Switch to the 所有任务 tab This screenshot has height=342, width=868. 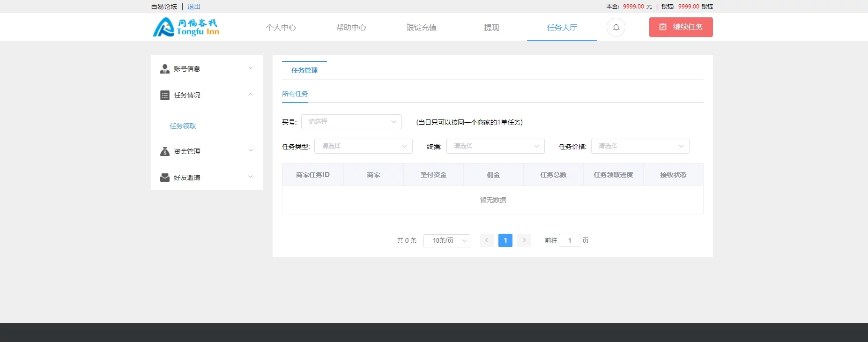(x=295, y=94)
